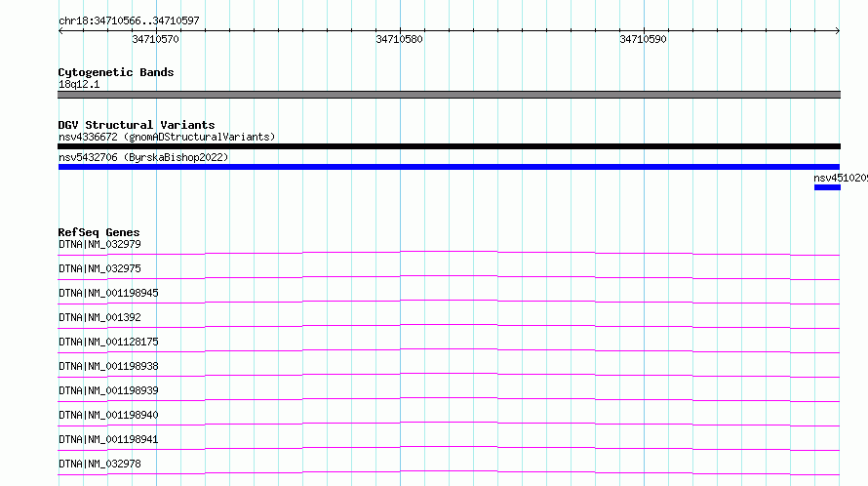Open the Cytogenetic Bands track heading

pos(116,72)
